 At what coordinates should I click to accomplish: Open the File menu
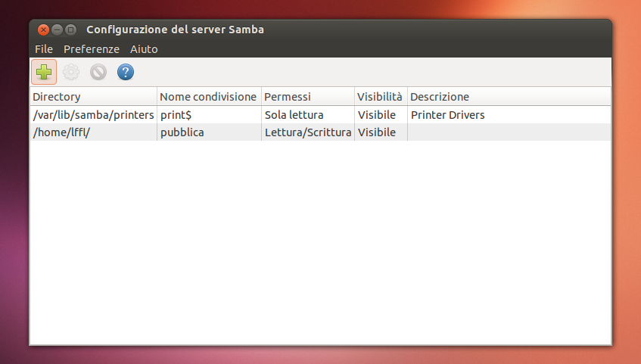tap(44, 49)
